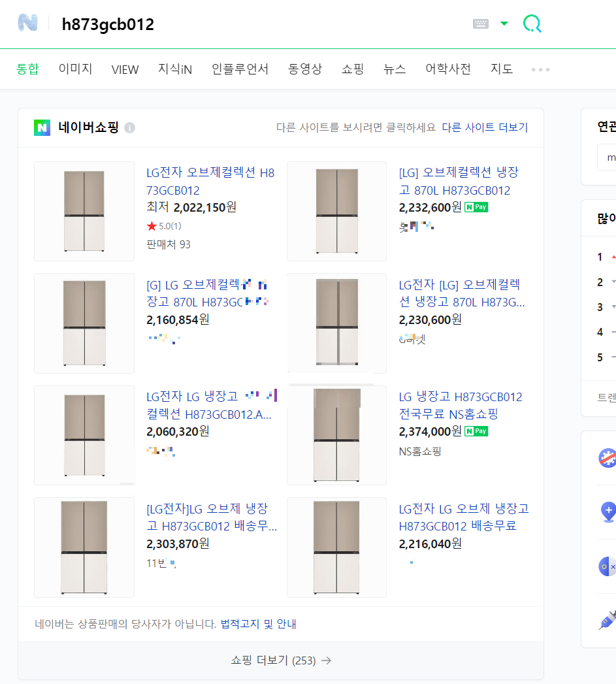616x684 pixels.
Task: Open LG전자 LG 오브제 냉장고 배송무료 link
Action: click(464, 517)
